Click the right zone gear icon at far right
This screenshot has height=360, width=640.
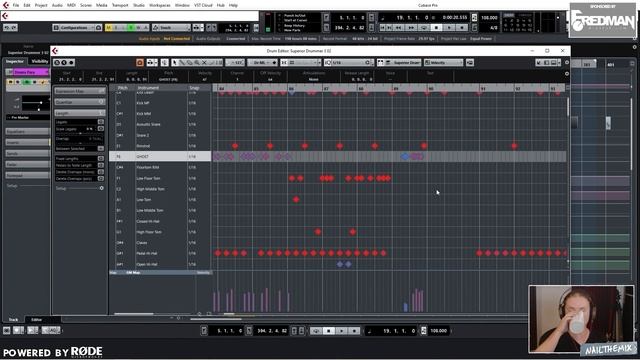[634, 47]
